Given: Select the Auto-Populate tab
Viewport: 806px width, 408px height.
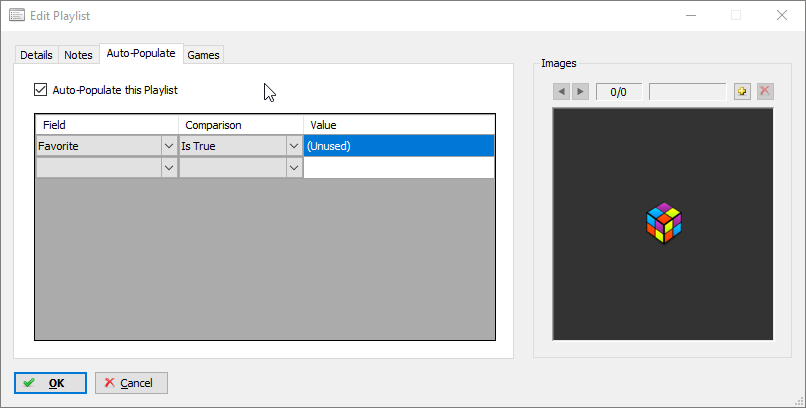Looking at the screenshot, I should (141, 53).
